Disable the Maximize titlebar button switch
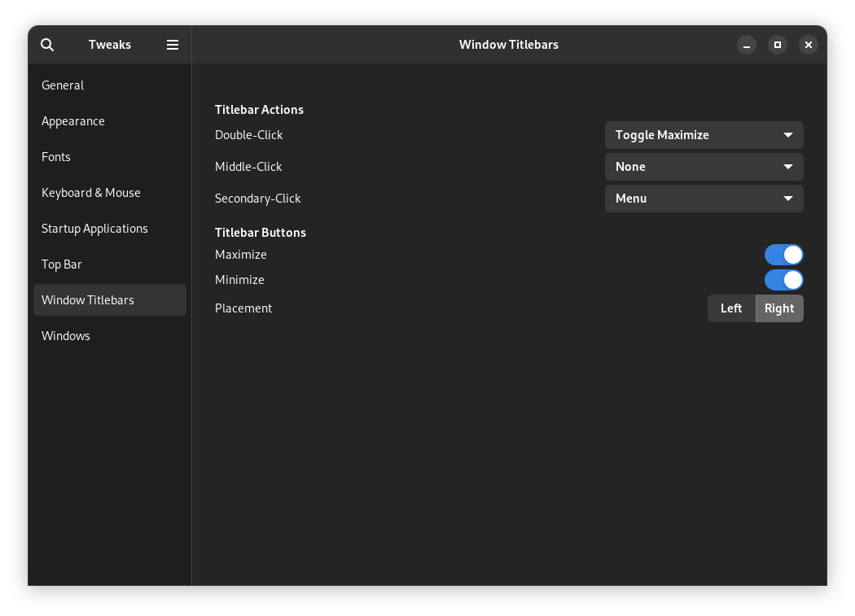855x616 pixels. pyautogui.click(x=783, y=255)
